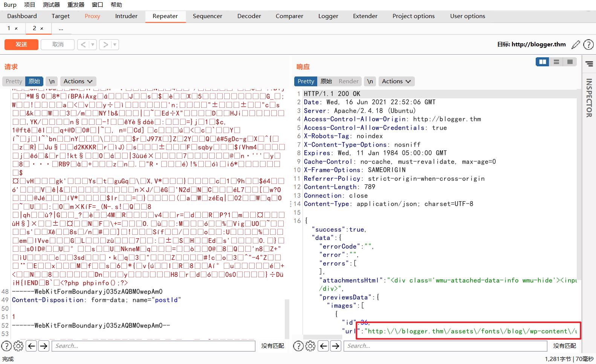
Task: Open the User options tab
Action: (x=468, y=16)
